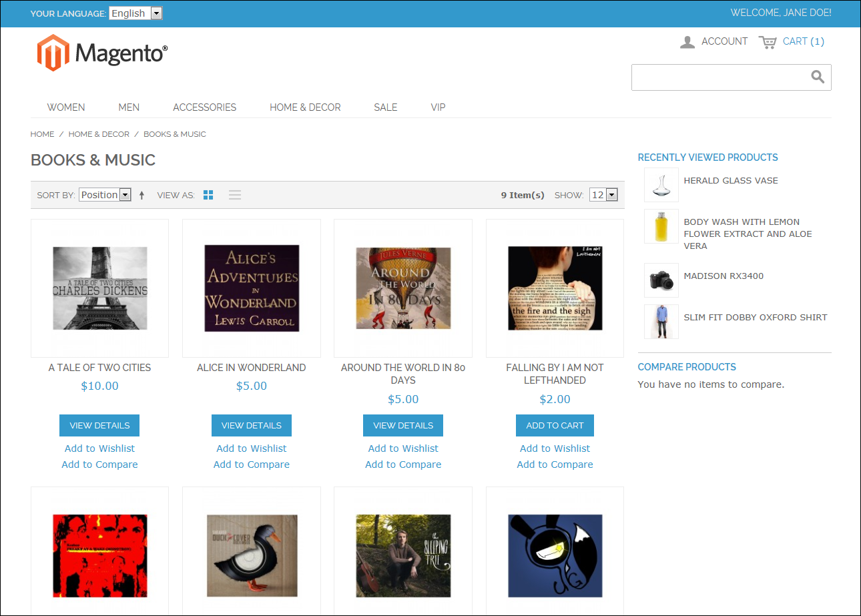This screenshot has height=616, width=861.
Task: Open the Men menu
Action: [129, 107]
